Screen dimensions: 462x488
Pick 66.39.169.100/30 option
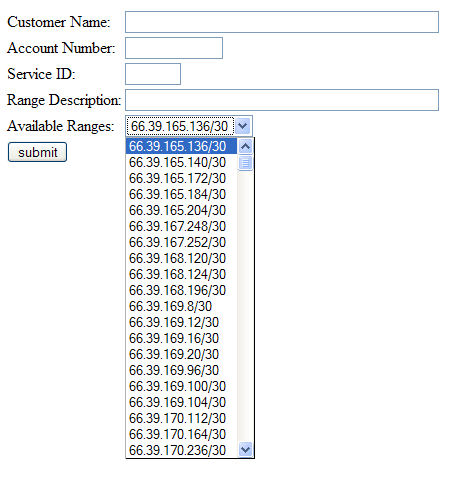[181, 386]
